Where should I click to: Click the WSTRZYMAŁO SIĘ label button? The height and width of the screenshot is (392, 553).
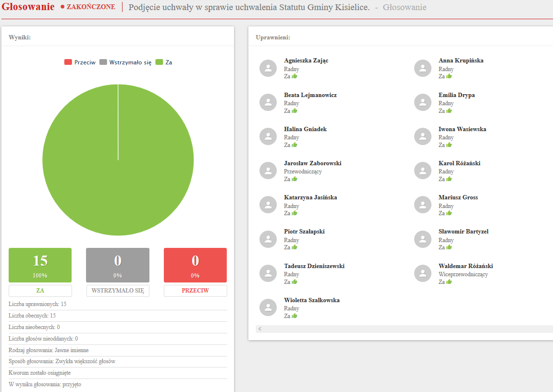(118, 291)
